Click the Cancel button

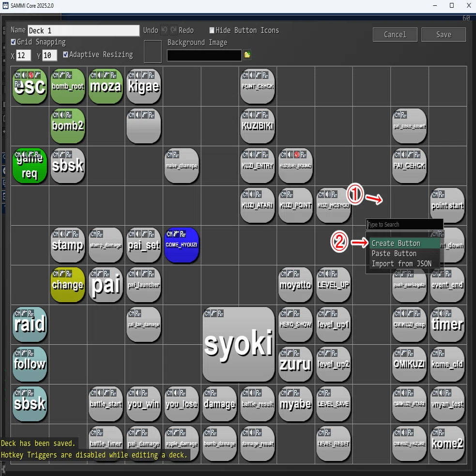point(395,34)
